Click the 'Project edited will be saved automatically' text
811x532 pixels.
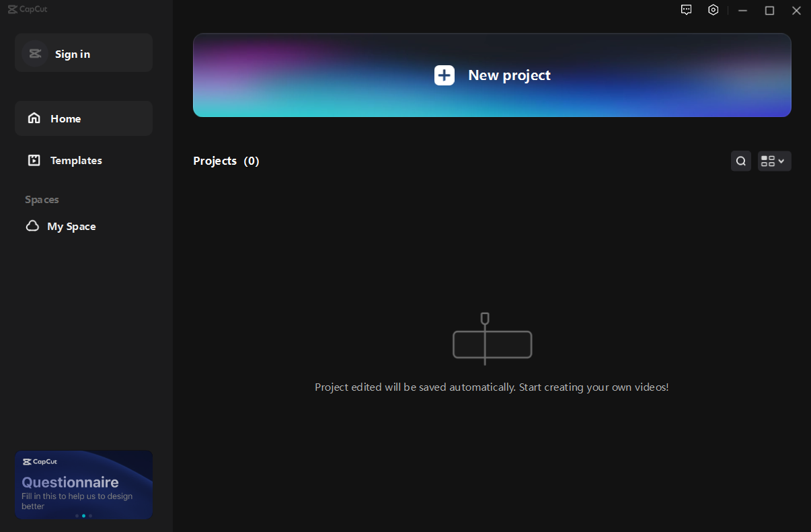click(x=492, y=387)
